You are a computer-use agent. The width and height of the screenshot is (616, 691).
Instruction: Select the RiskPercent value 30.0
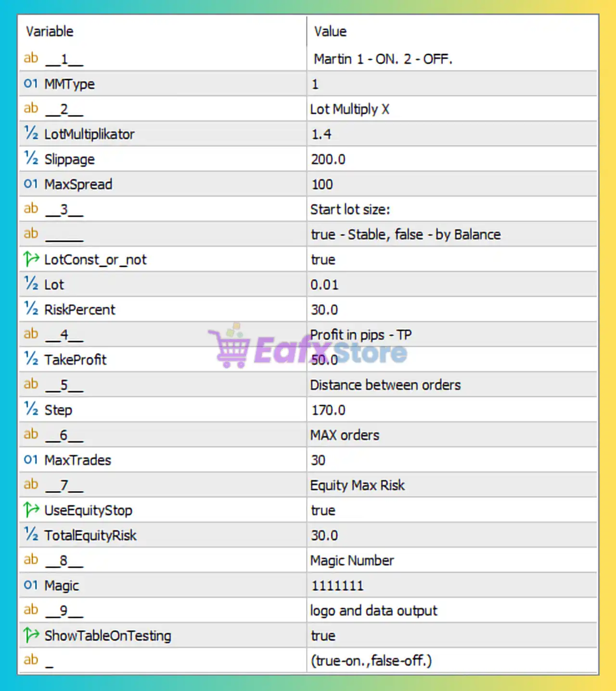point(324,310)
